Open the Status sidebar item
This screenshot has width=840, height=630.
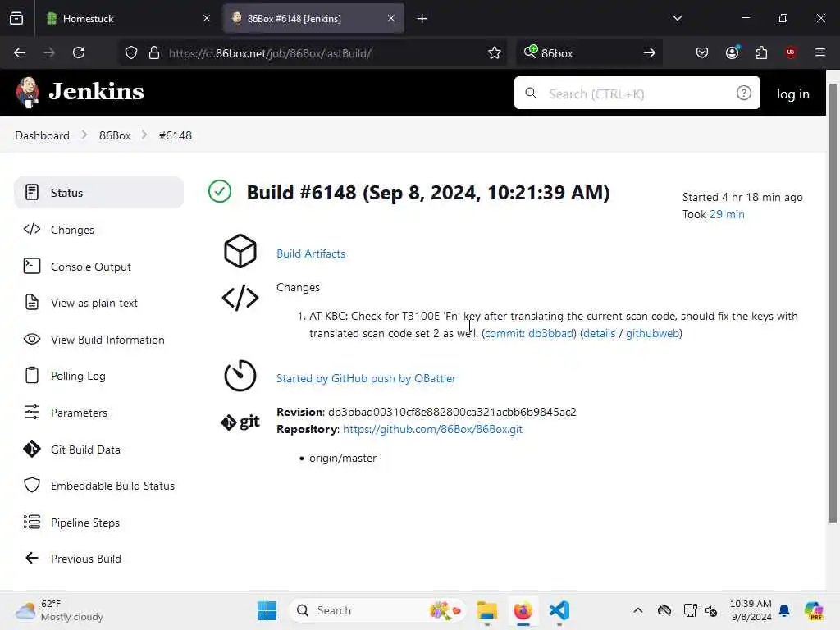coord(99,193)
